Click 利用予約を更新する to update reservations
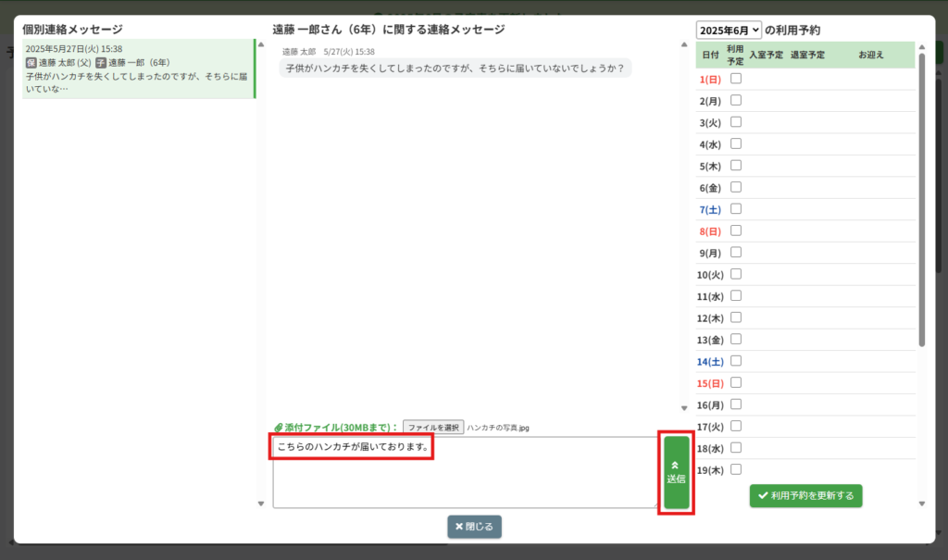This screenshot has height=560, width=948. [805, 495]
